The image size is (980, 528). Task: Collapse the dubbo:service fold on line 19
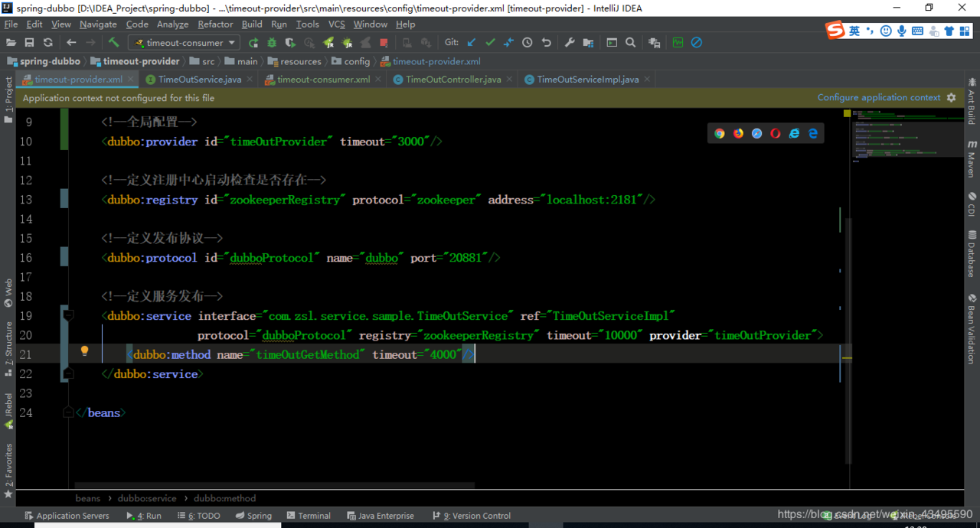68,315
